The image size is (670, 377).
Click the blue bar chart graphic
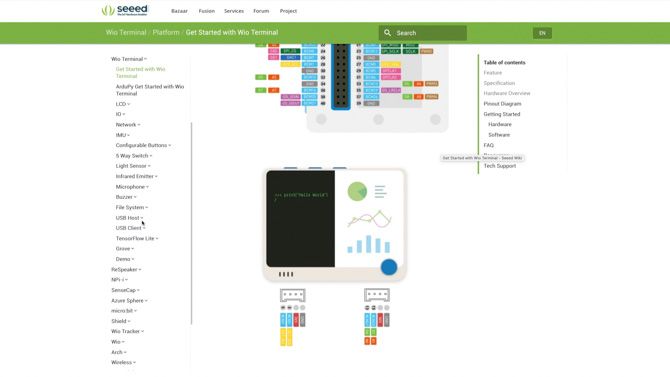(369, 244)
